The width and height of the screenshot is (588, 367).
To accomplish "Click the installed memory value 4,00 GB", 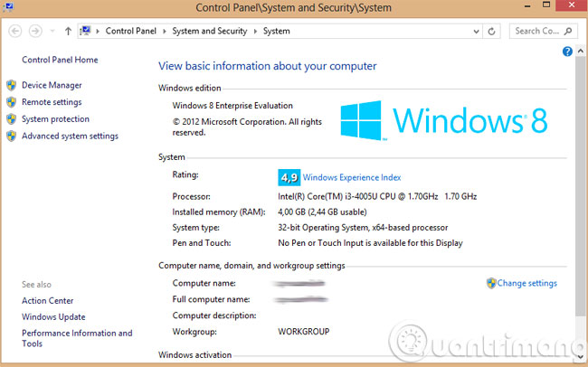I will click(322, 212).
